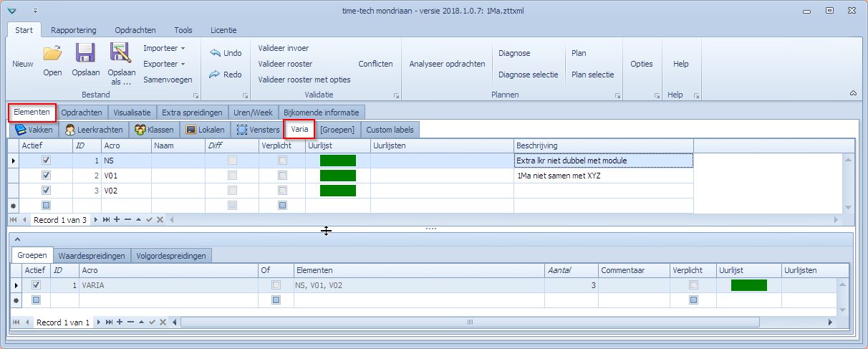Open a file with the Open folder icon
This screenshot has height=349, width=868.
click(x=52, y=59)
